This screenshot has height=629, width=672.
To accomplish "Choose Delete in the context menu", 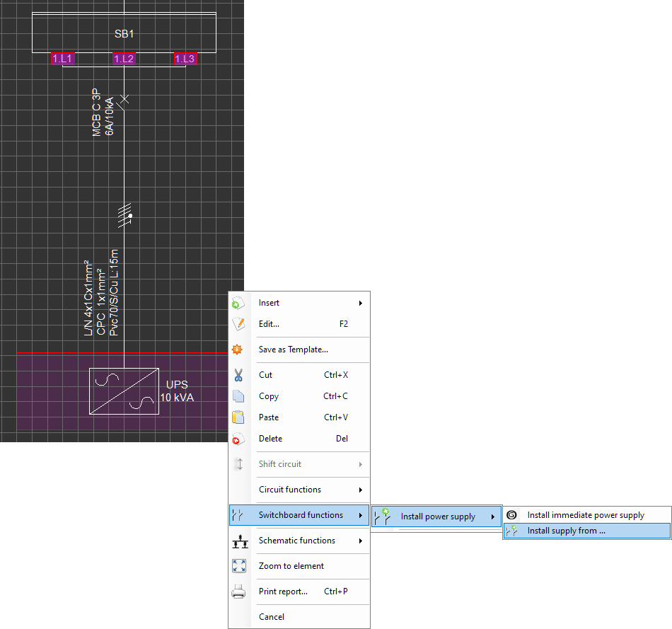I will [299, 439].
